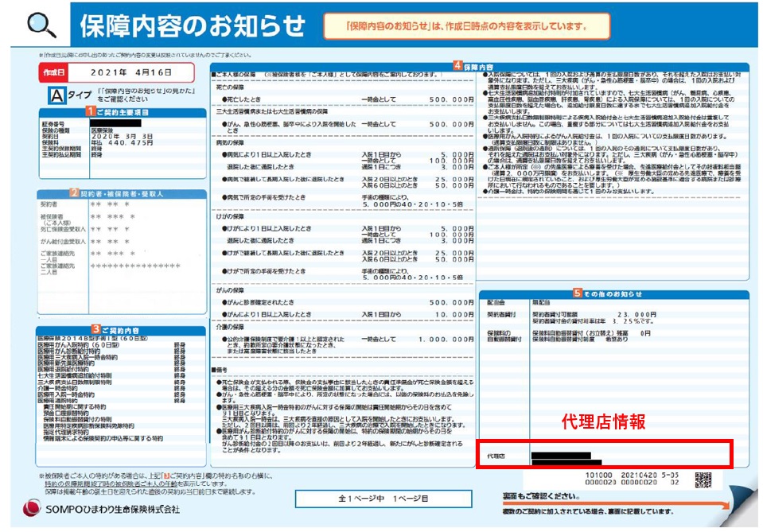Click the orange arrow pointing to the page curl
Image resolution: width=763 pixels, height=532 pixels.
point(616,505)
